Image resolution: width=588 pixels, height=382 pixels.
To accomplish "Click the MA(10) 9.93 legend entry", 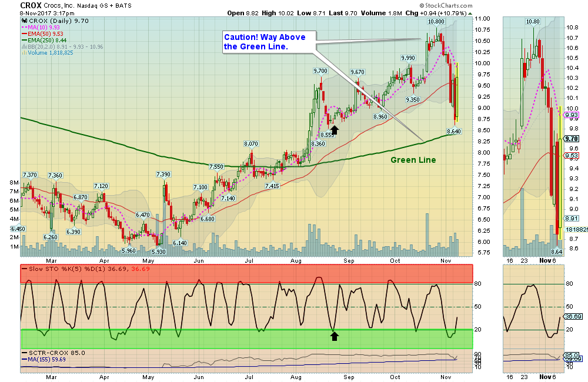I will pos(41,28).
